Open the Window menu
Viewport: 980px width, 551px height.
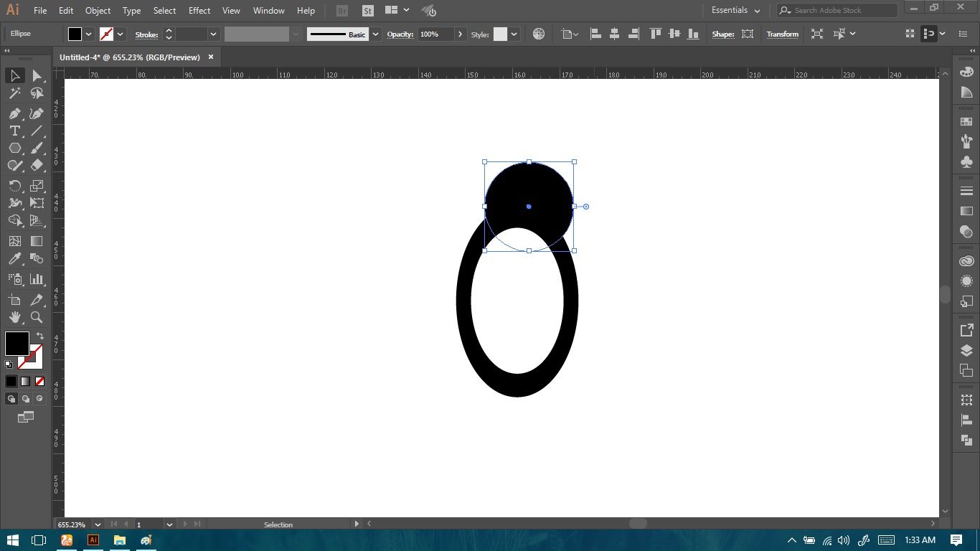(x=269, y=10)
